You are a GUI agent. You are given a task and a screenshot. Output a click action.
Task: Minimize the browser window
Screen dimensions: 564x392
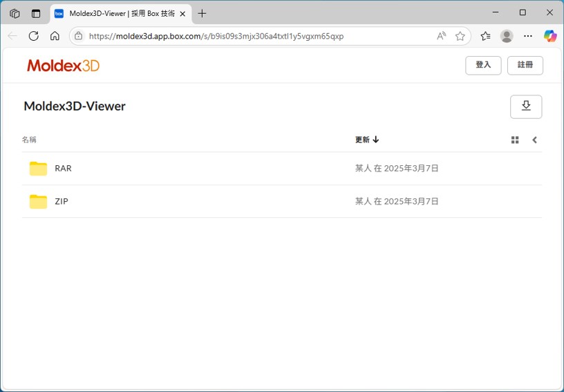[x=496, y=12]
